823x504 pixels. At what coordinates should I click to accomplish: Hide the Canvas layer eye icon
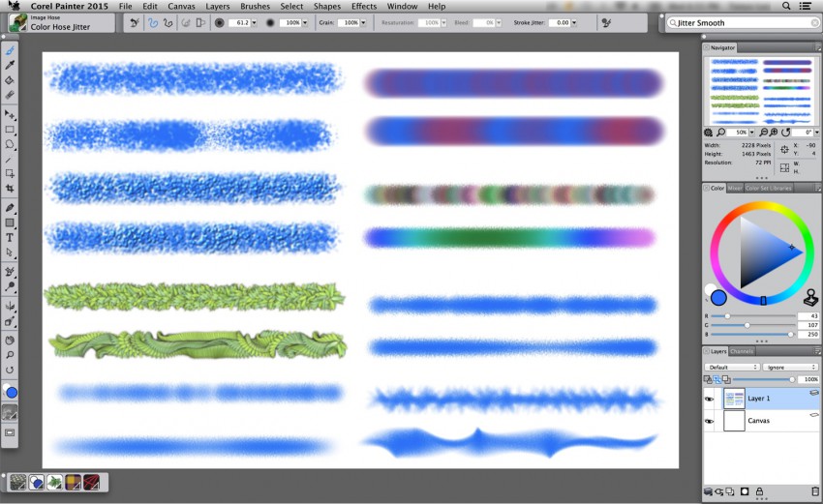coord(709,421)
